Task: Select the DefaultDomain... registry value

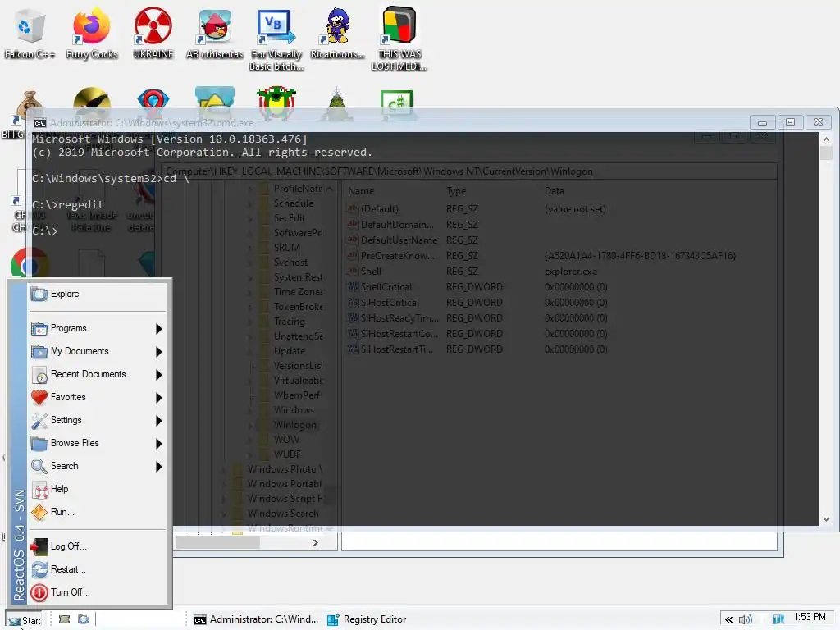Action: click(x=396, y=225)
